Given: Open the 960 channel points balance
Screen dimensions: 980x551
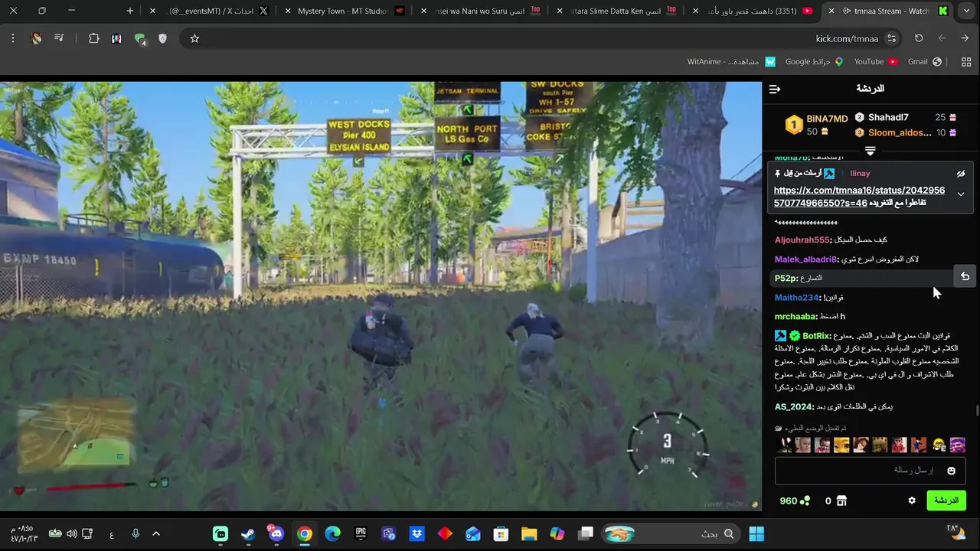Looking at the screenshot, I should pyautogui.click(x=795, y=500).
